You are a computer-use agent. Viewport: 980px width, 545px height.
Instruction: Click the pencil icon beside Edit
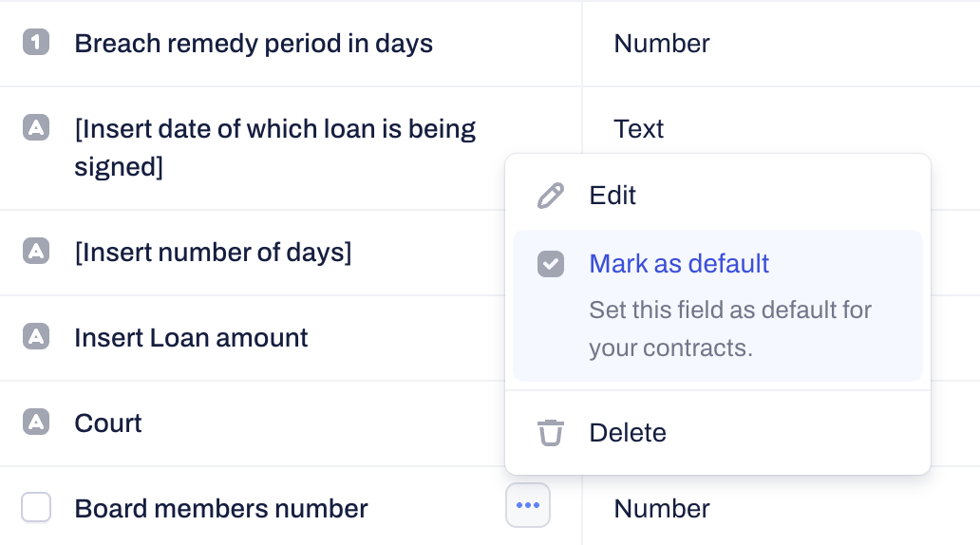(x=551, y=196)
